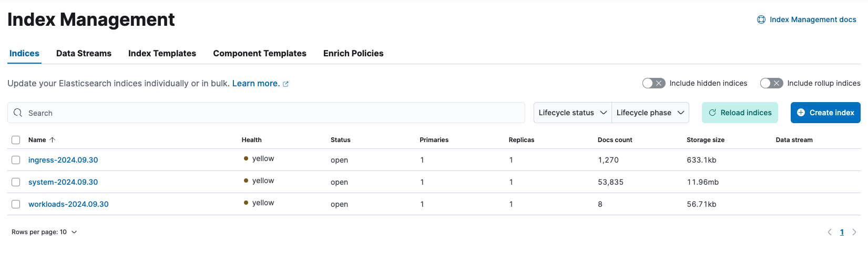
Task: Click the Index Management docs help icon
Action: tap(761, 19)
